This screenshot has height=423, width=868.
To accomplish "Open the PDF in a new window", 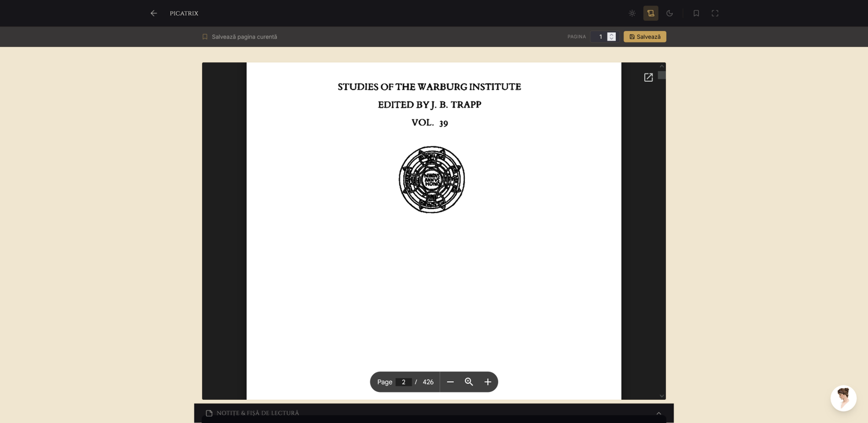I will click(648, 77).
